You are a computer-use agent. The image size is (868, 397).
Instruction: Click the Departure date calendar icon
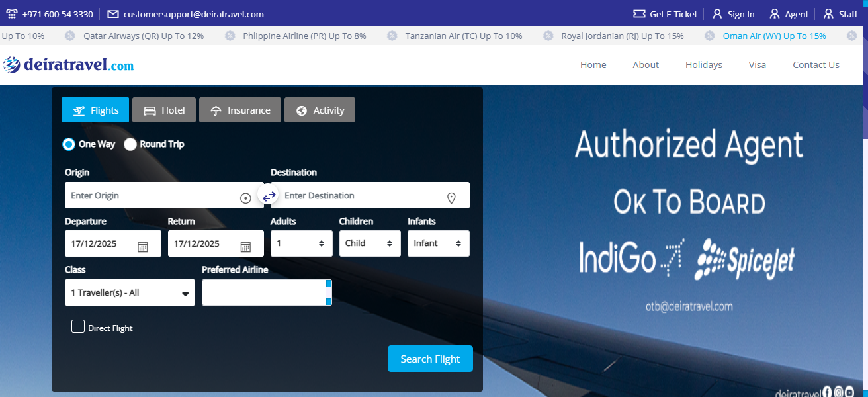point(142,247)
